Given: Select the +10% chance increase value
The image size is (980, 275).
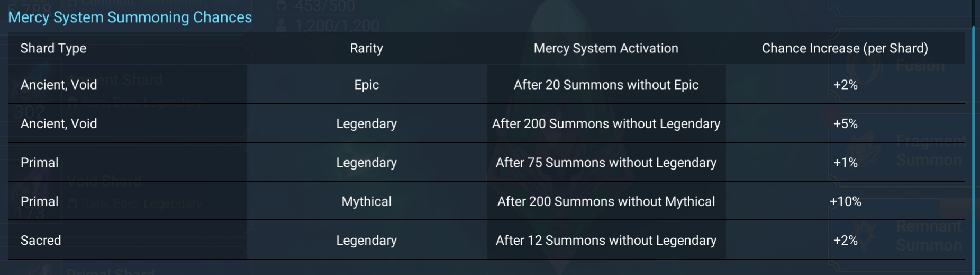Looking at the screenshot, I should pyautogui.click(x=845, y=201).
